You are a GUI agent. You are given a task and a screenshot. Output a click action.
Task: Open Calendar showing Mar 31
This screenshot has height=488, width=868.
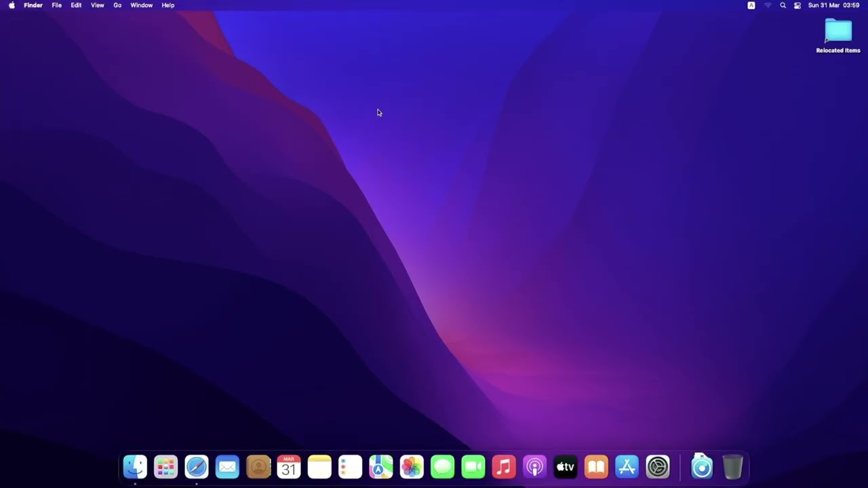[289, 466]
